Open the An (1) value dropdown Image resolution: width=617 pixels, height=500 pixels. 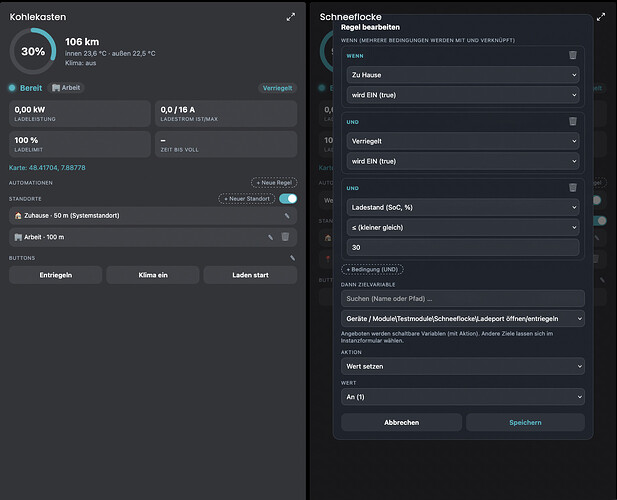463,397
